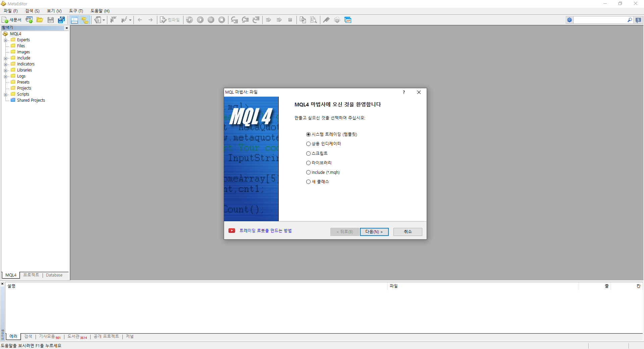Select the Shared Projects tree item
Viewport: 644px width, 349px height.
coord(31,100)
